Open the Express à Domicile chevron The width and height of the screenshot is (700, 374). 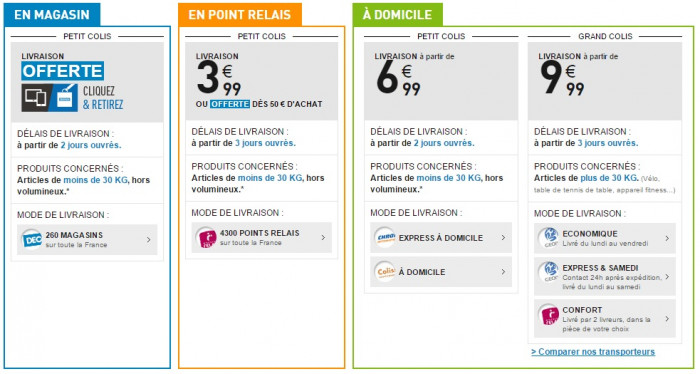[503, 237]
